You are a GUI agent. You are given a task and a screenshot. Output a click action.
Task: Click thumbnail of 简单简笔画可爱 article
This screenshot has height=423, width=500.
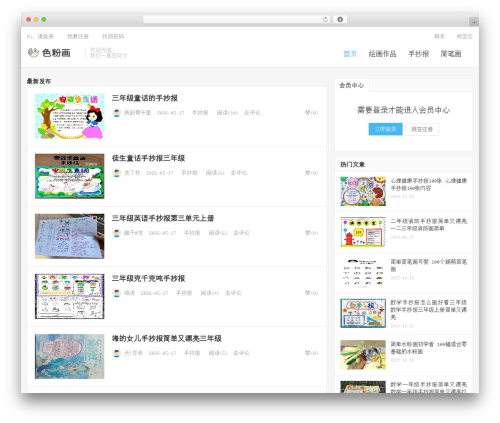(x=363, y=273)
